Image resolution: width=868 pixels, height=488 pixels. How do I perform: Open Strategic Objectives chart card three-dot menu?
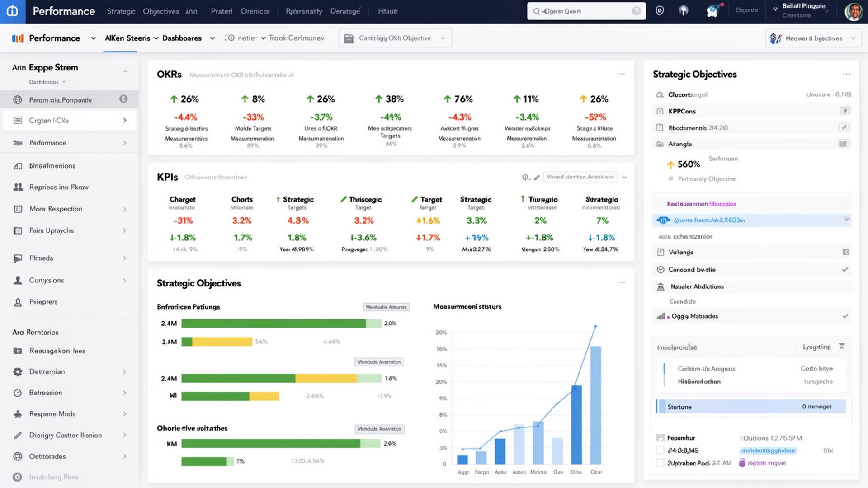(621, 282)
